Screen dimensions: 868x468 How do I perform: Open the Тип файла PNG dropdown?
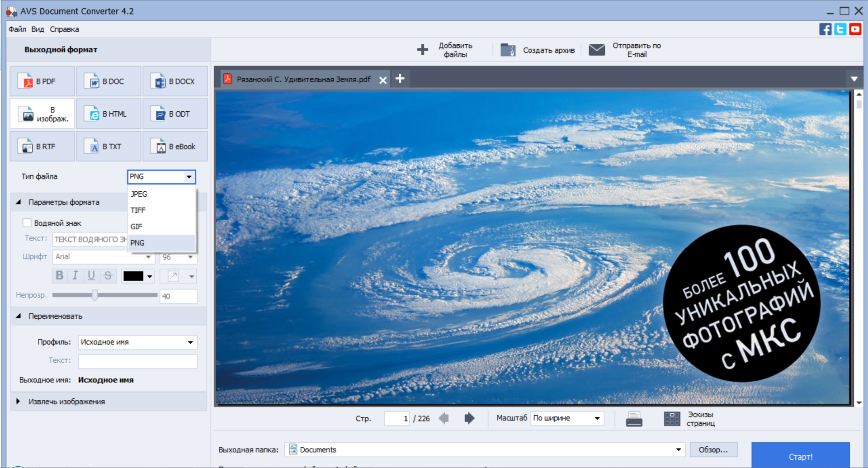[161, 177]
